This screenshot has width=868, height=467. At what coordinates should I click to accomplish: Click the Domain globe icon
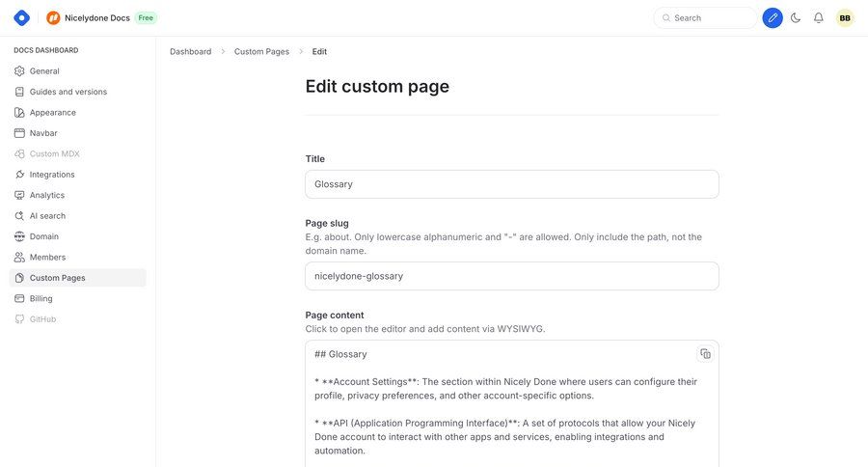click(19, 236)
